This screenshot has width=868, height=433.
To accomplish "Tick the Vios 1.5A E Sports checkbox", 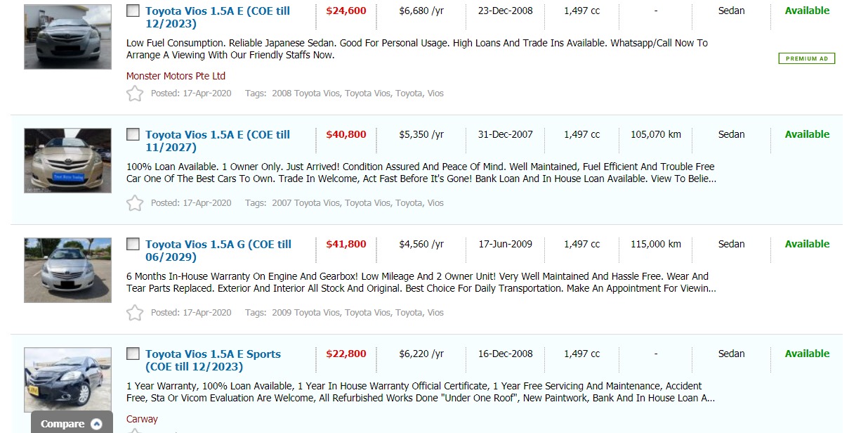I will pyautogui.click(x=133, y=354).
